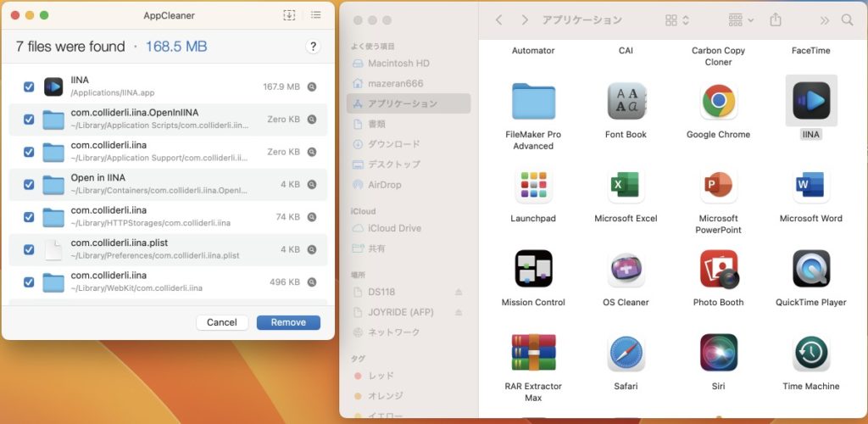The height and width of the screenshot is (424, 868).
Task: Uncheck com.colliderli.iina.plist checkbox
Action: tap(29, 249)
